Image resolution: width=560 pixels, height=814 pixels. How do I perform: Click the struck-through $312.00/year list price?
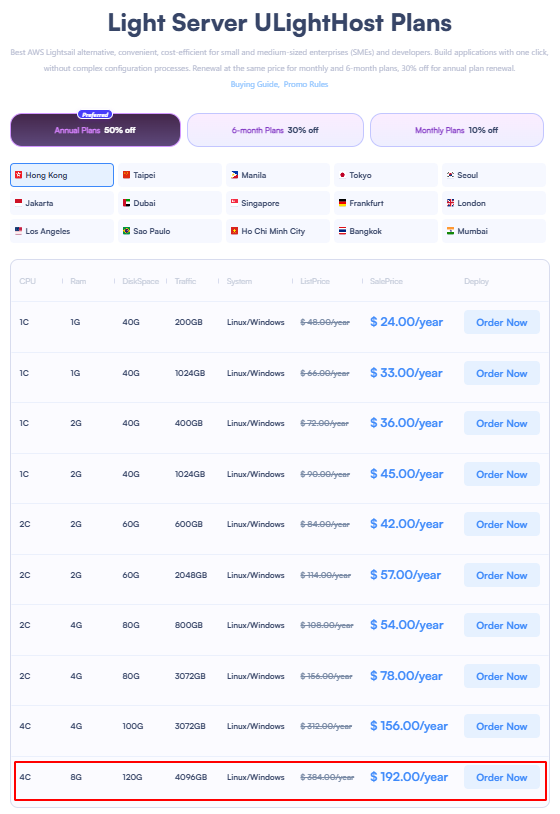pos(326,726)
